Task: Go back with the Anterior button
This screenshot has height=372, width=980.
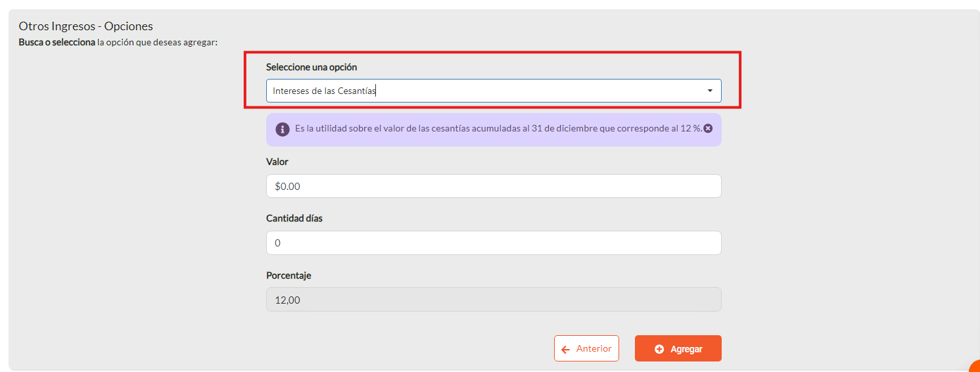Action: click(586, 348)
